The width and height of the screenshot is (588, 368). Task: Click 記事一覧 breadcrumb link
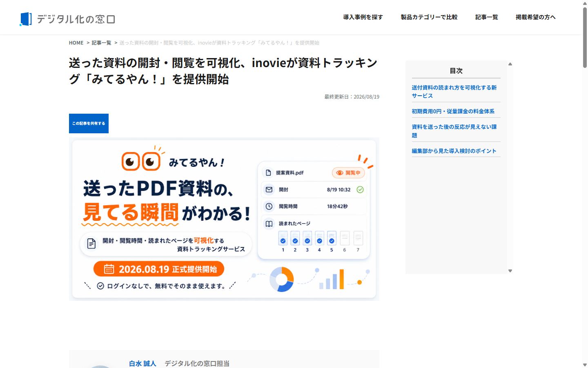(101, 43)
